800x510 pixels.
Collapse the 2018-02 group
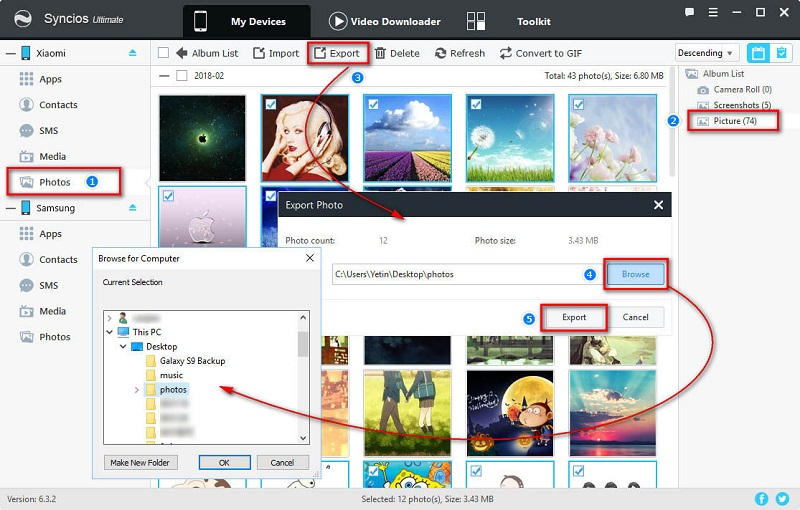(164, 76)
